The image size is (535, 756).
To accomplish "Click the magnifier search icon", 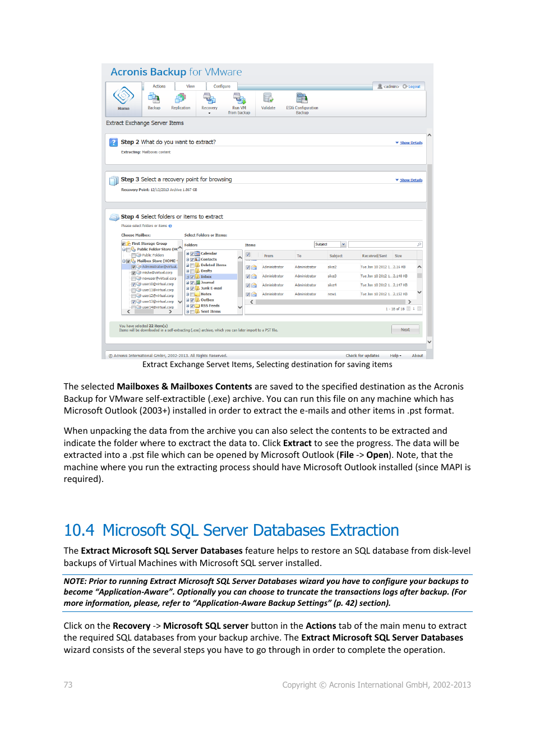I will (x=418, y=244).
